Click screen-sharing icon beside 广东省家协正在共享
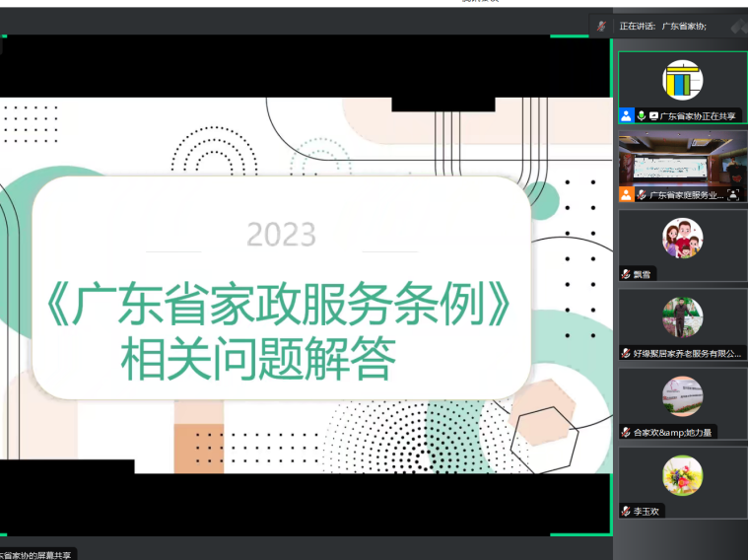Viewport: 748px width, 560px height. (x=653, y=115)
